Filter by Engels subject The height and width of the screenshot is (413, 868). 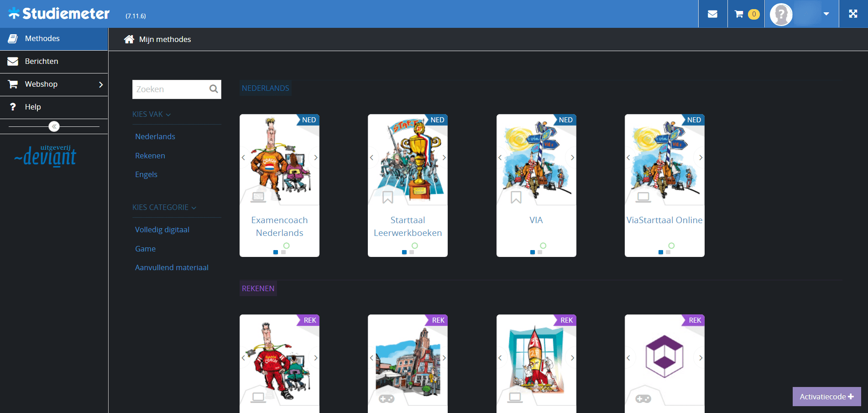tap(146, 174)
